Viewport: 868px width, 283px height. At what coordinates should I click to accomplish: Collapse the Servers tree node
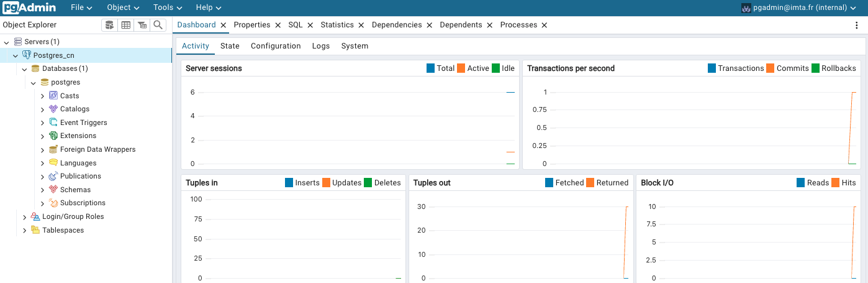pos(7,42)
